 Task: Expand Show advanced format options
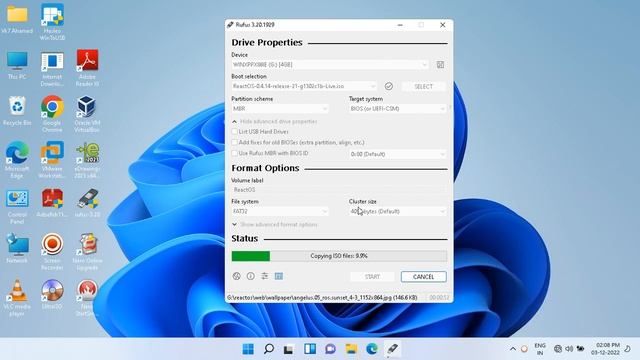pos(274,224)
